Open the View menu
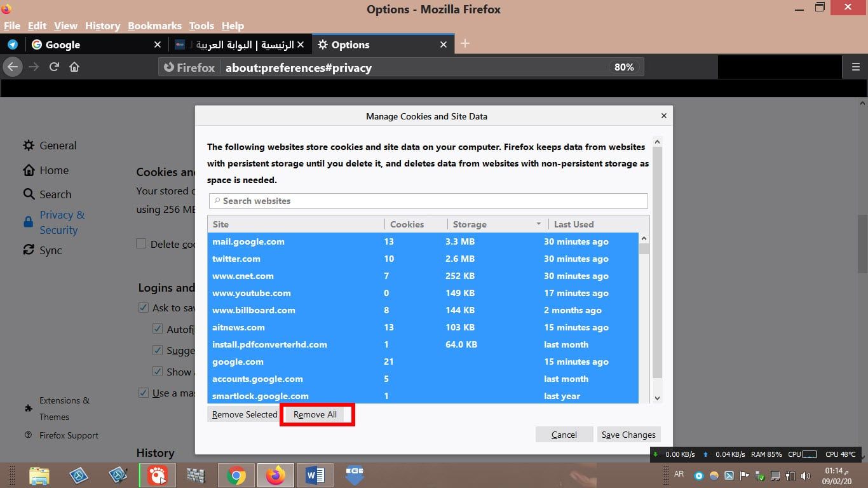868x488 pixels. tap(65, 26)
